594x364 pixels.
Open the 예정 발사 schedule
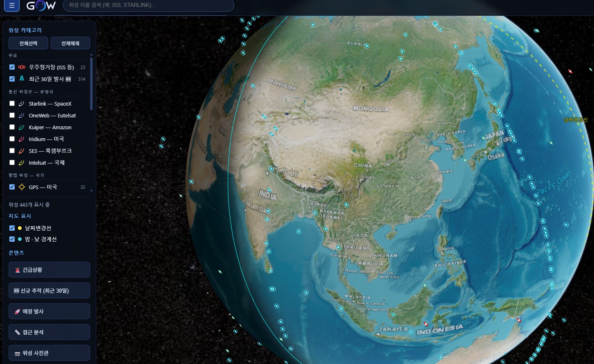49,311
